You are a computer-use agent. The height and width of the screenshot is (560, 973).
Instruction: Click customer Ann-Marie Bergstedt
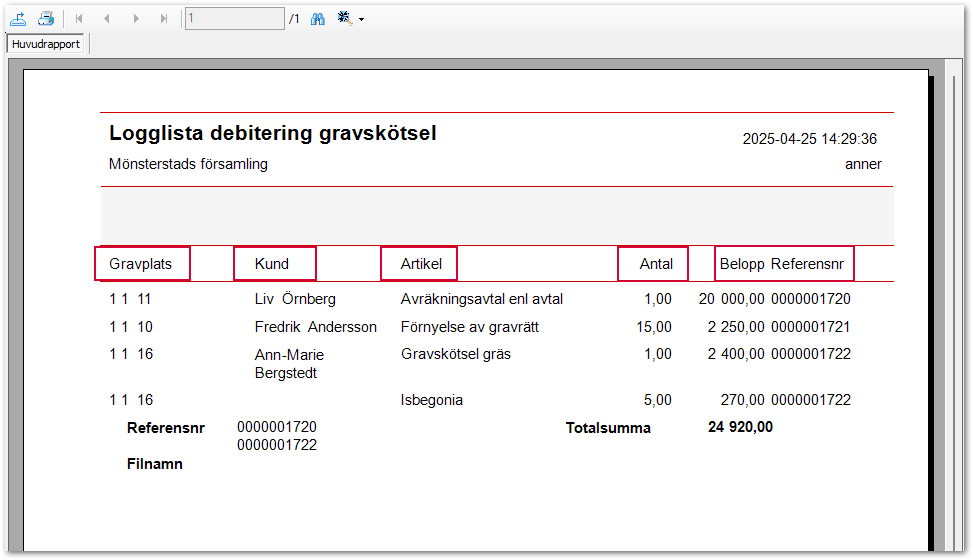pyautogui.click(x=289, y=364)
